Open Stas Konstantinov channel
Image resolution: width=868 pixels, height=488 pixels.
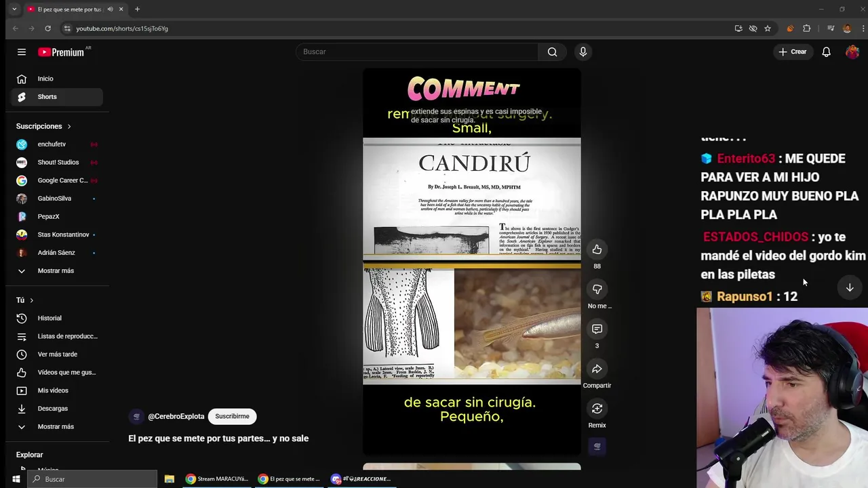57,235
